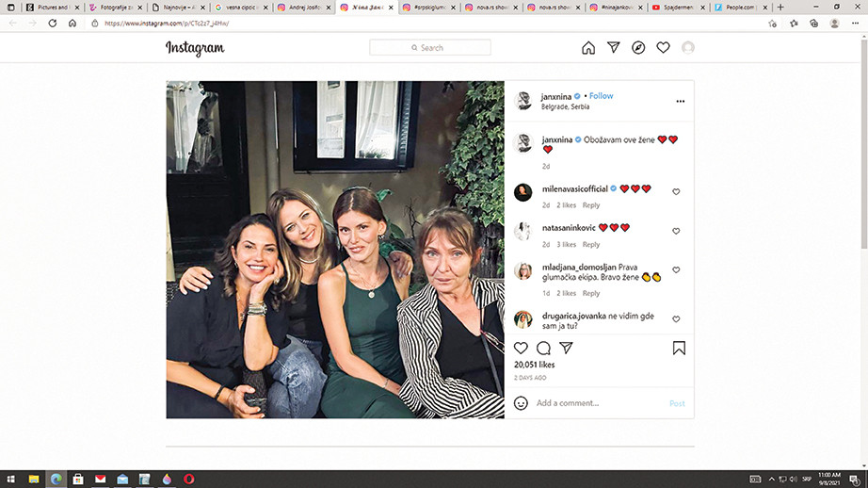The width and height of the screenshot is (868, 488).
Task: Click the comment bubble icon under the post
Action: pos(543,348)
